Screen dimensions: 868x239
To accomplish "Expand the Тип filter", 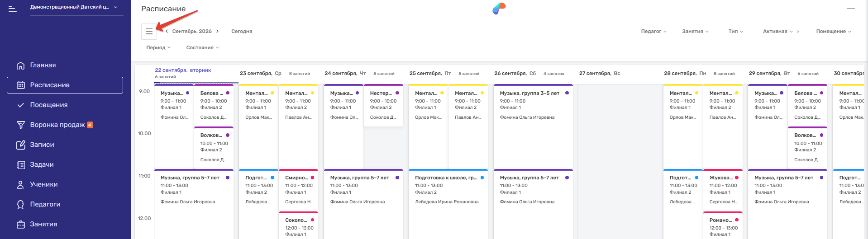I will (x=735, y=31).
